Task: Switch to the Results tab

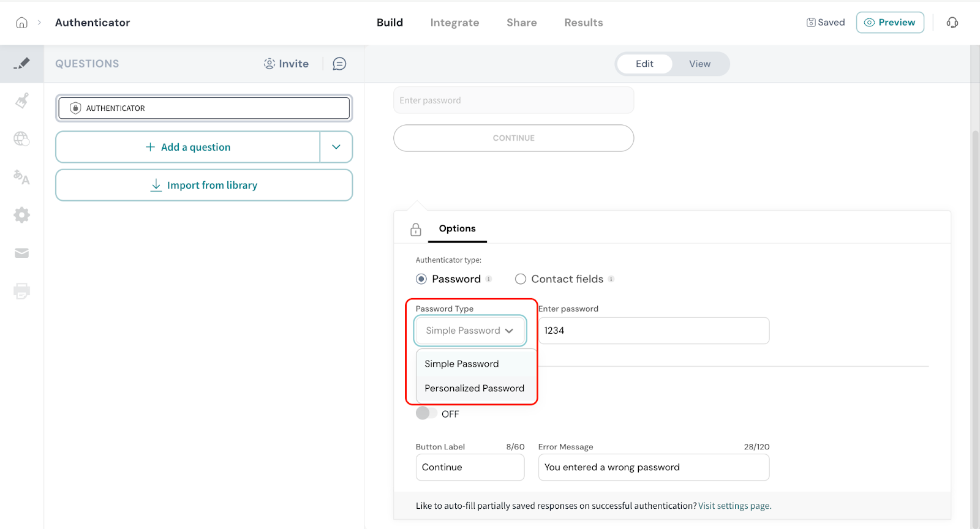Action: pyautogui.click(x=583, y=23)
